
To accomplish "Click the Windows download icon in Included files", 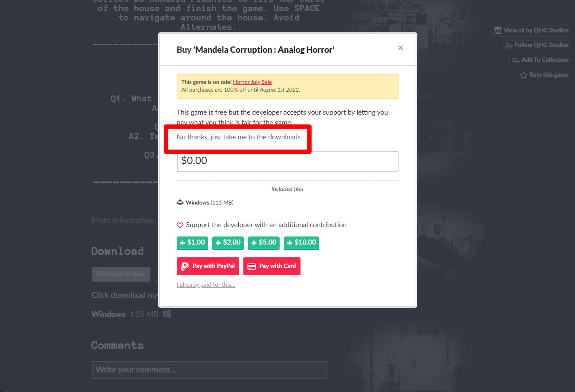I will [x=180, y=202].
